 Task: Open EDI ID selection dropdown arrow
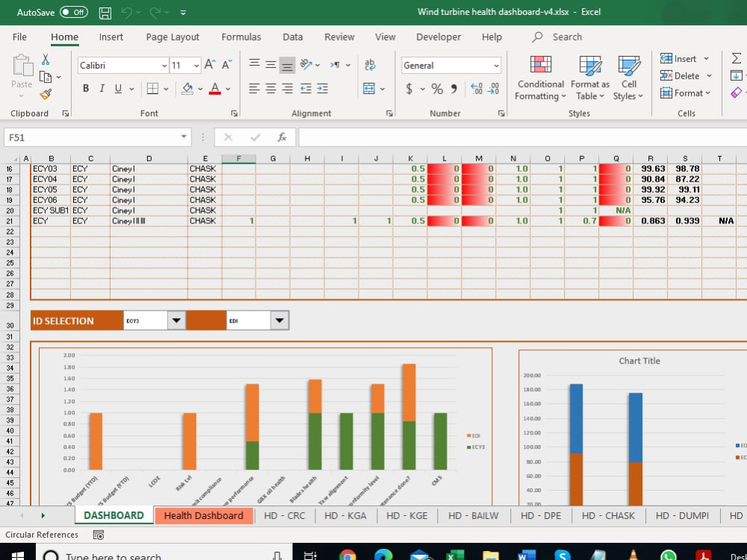point(279,320)
